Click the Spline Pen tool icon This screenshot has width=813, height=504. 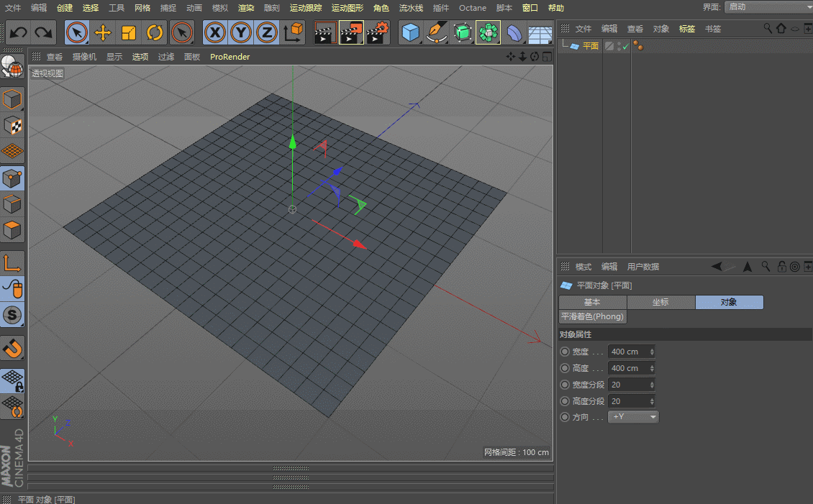click(436, 33)
